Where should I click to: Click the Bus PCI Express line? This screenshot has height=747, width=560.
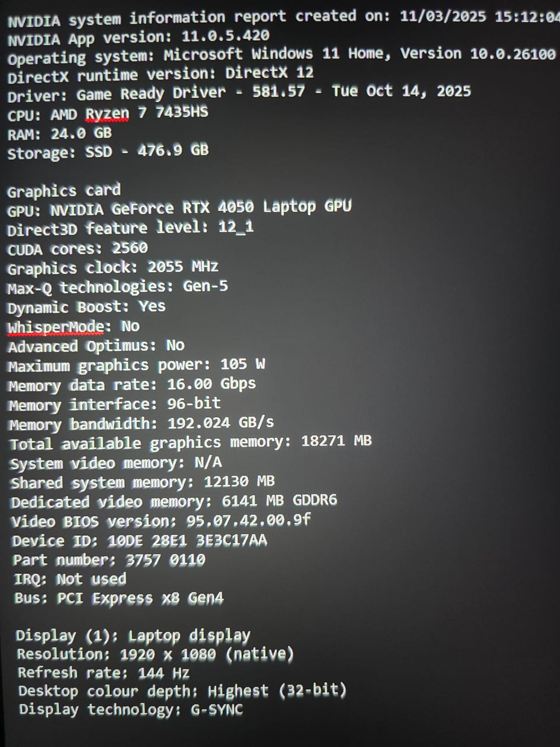point(119,598)
